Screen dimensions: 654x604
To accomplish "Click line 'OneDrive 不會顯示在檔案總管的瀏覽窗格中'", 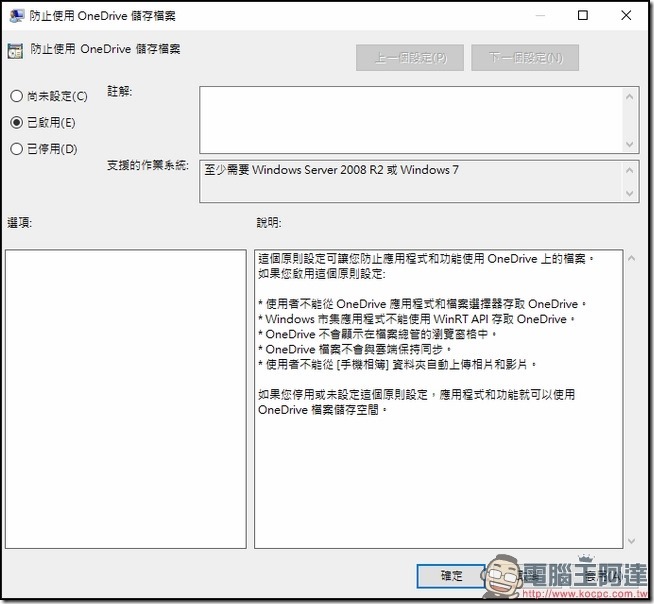I will point(377,334).
